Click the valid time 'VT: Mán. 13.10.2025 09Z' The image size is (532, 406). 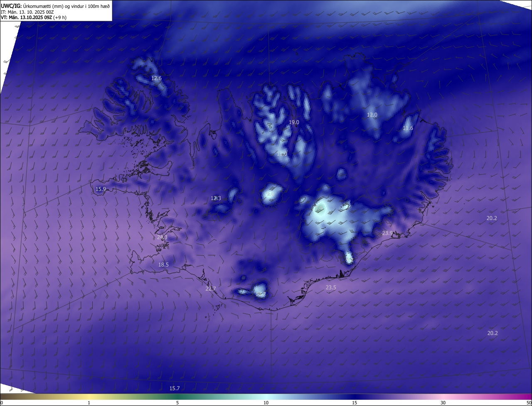click(x=26, y=17)
